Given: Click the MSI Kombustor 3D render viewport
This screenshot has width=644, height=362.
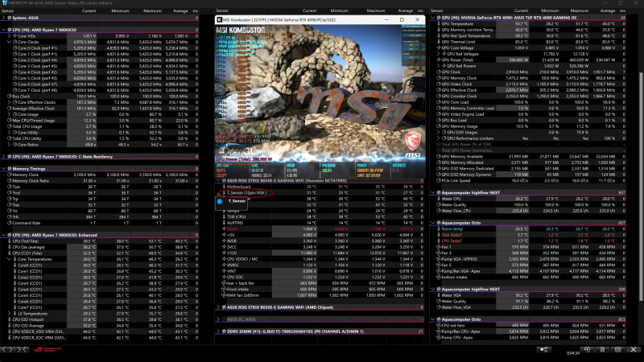Looking at the screenshot, I should coord(320,101).
